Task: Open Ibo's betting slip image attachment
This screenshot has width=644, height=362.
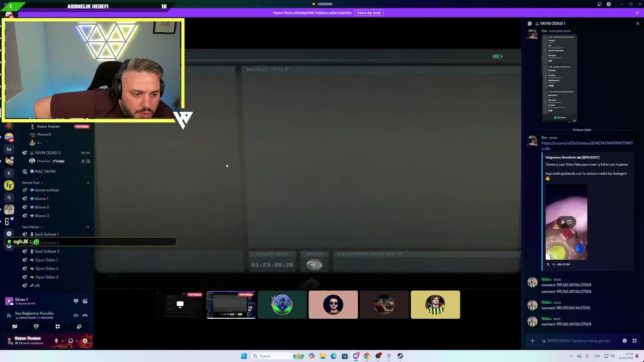Action: [x=559, y=78]
